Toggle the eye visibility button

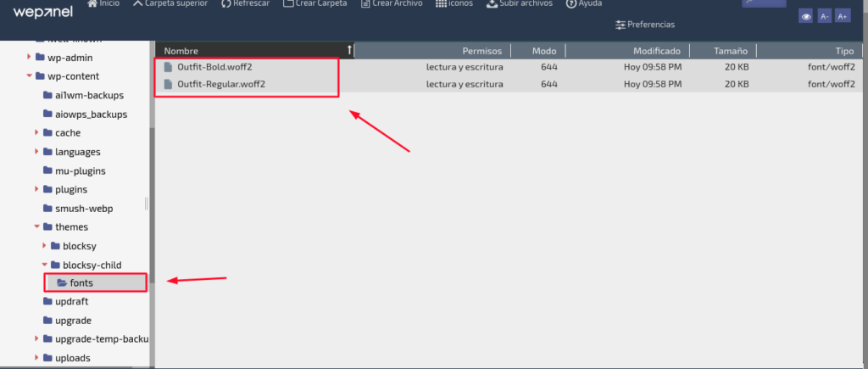806,17
